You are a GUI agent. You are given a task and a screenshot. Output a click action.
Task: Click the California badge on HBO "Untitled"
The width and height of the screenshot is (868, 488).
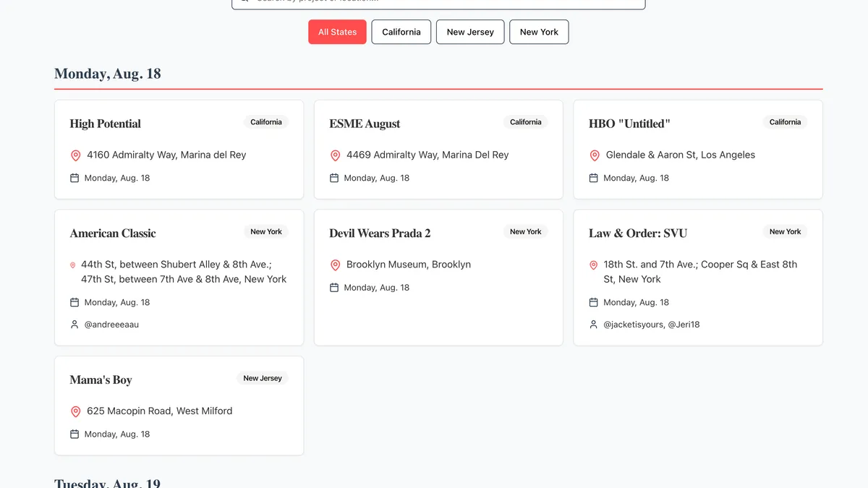click(785, 122)
